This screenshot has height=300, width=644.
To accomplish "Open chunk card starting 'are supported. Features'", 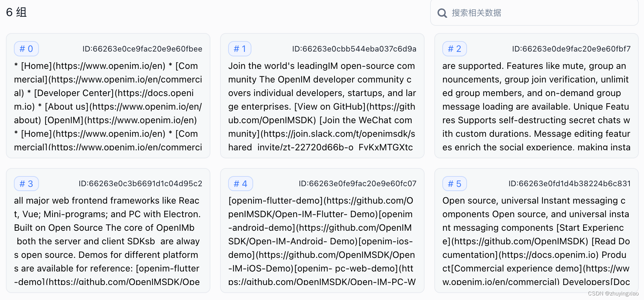I will pyautogui.click(x=537, y=96).
